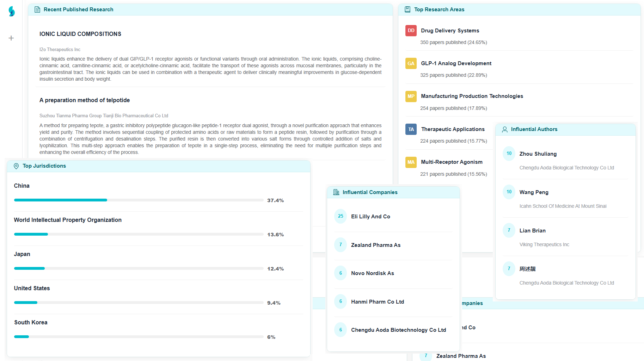Open the IONIC LIQUID COMPOSITIONS paper
Viewport: 644px width, 361px height.
pos(80,34)
